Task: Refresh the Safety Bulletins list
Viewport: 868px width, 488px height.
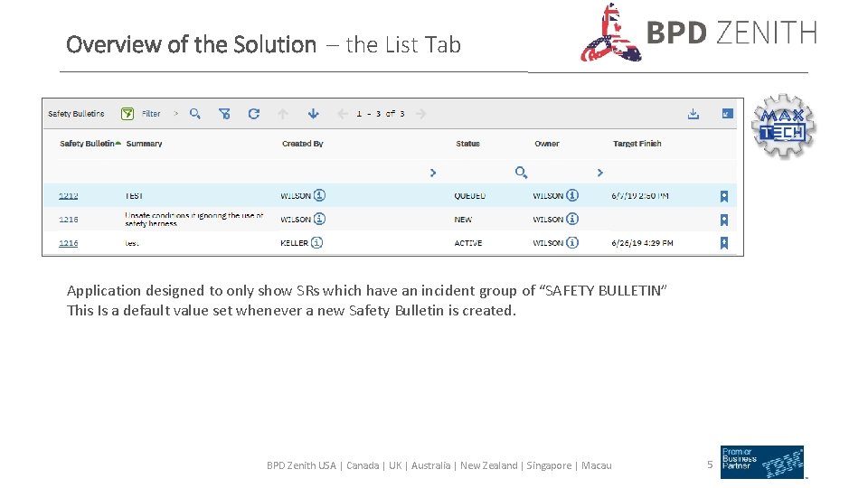Action: [253, 114]
